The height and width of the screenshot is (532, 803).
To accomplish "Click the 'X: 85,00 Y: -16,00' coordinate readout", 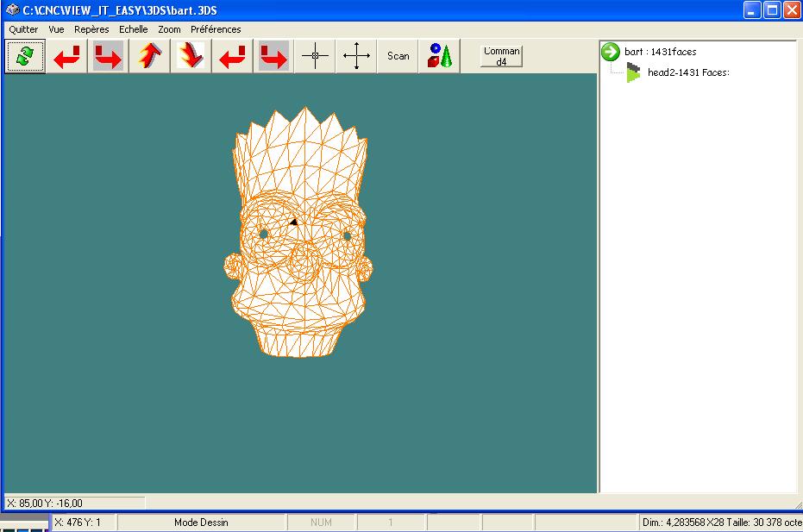I will 75,503.
